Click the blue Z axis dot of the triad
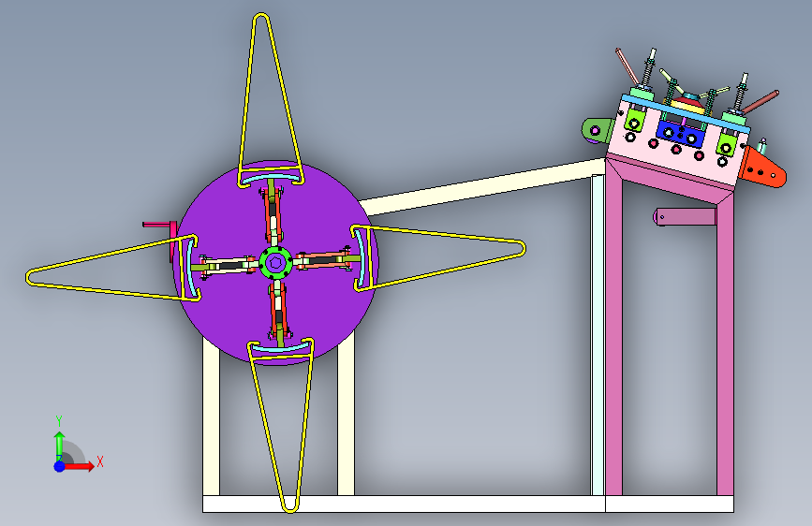812x526 pixels. 60,466
